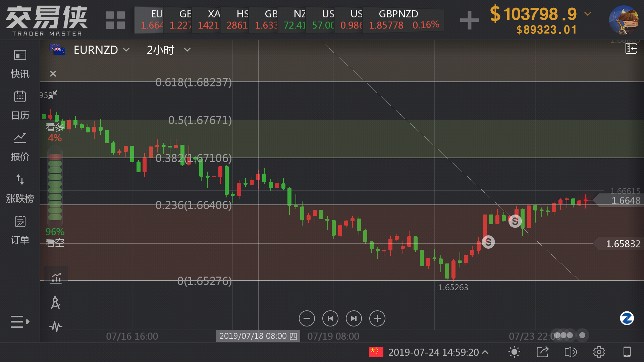Expand the account balance dropdown arrow

pyautogui.click(x=588, y=14)
